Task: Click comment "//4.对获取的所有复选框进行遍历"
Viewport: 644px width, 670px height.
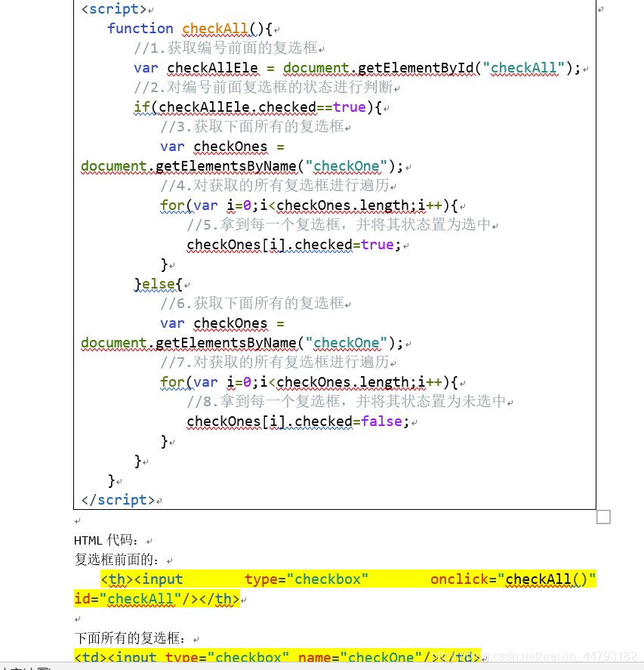Action: click(275, 186)
